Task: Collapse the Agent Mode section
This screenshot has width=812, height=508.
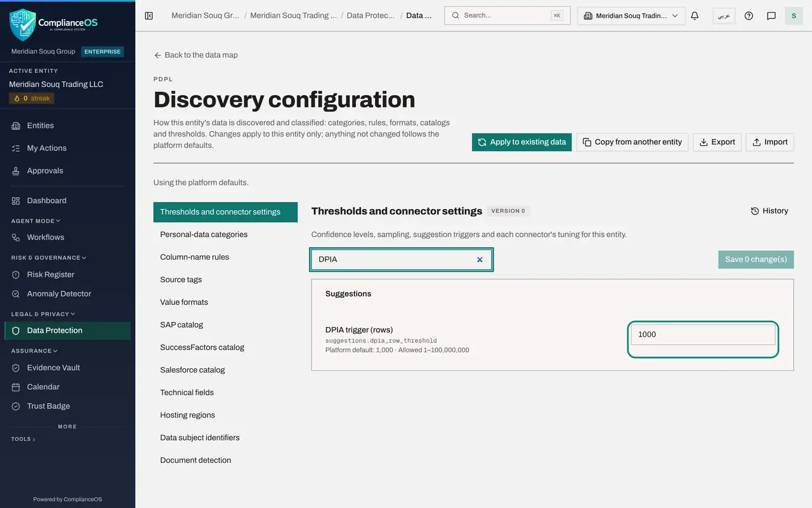Action: tap(36, 221)
